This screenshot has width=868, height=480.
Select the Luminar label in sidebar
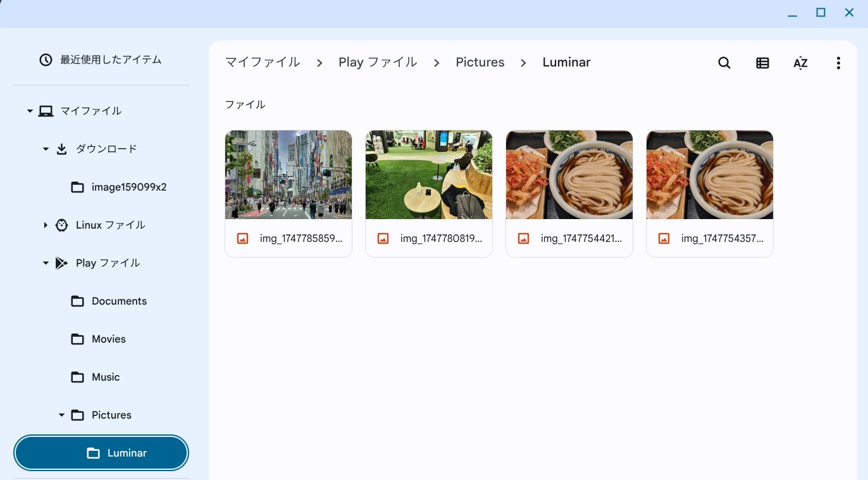click(x=127, y=453)
